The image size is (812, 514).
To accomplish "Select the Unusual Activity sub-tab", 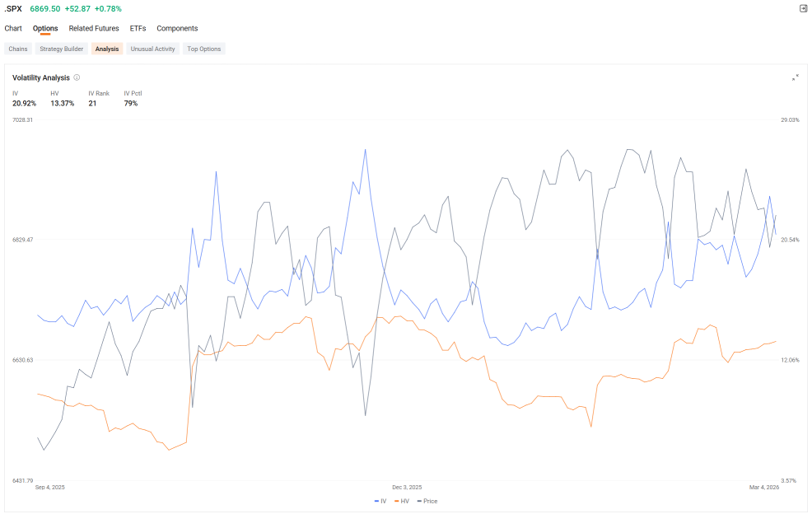I will (x=153, y=49).
